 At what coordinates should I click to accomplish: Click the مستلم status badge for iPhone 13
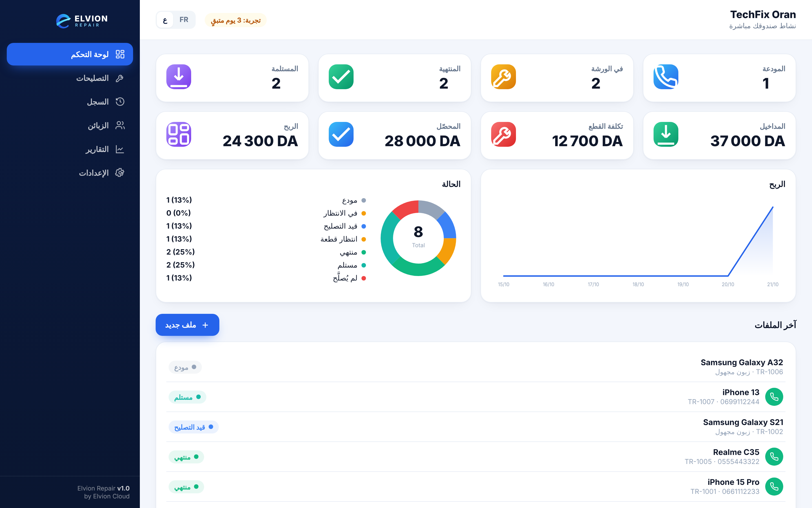tap(187, 397)
